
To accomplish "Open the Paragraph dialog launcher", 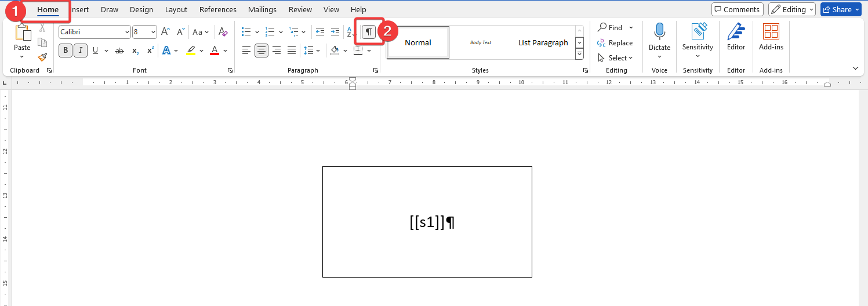I will click(376, 70).
